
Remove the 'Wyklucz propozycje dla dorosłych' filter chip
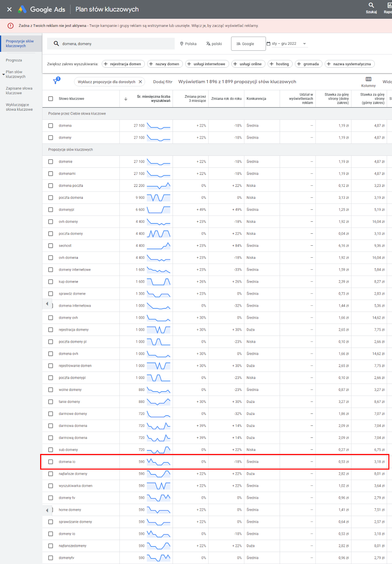point(140,82)
